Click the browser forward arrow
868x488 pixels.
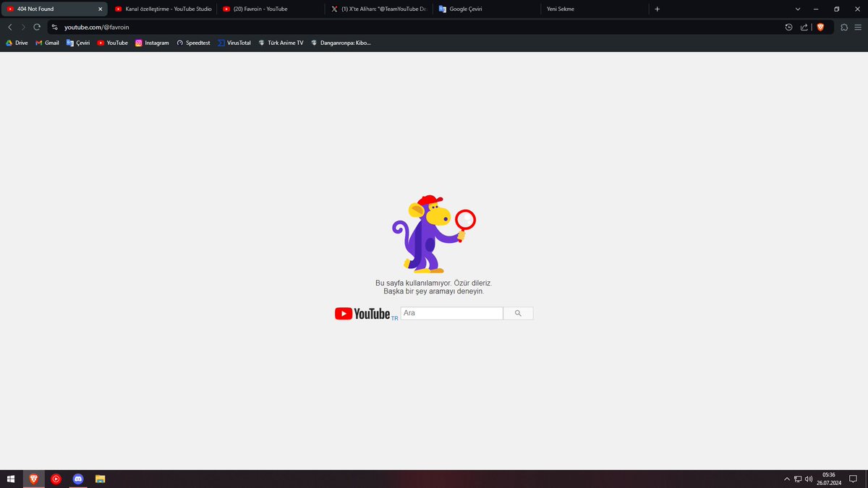(x=23, y=27)
